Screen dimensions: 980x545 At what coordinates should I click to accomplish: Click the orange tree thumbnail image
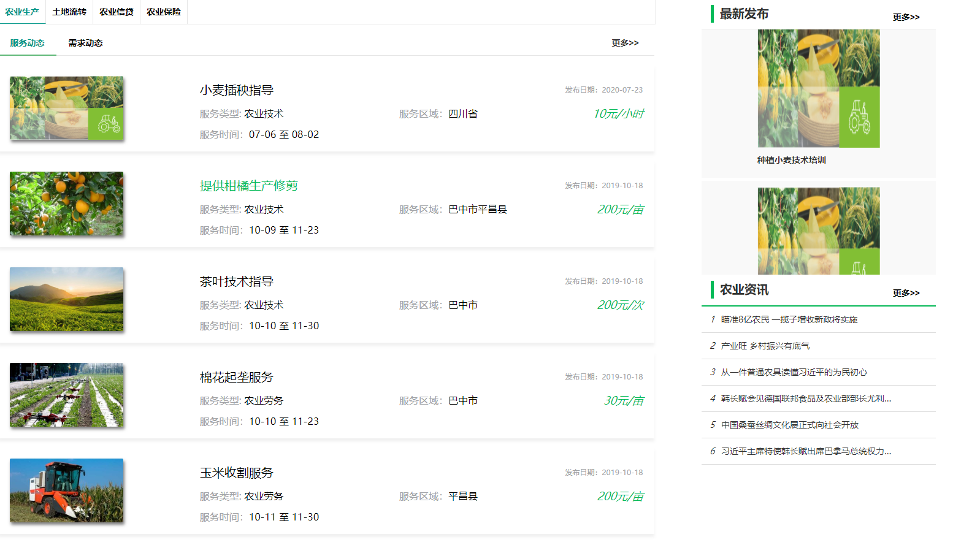click(x=67, y=204)
